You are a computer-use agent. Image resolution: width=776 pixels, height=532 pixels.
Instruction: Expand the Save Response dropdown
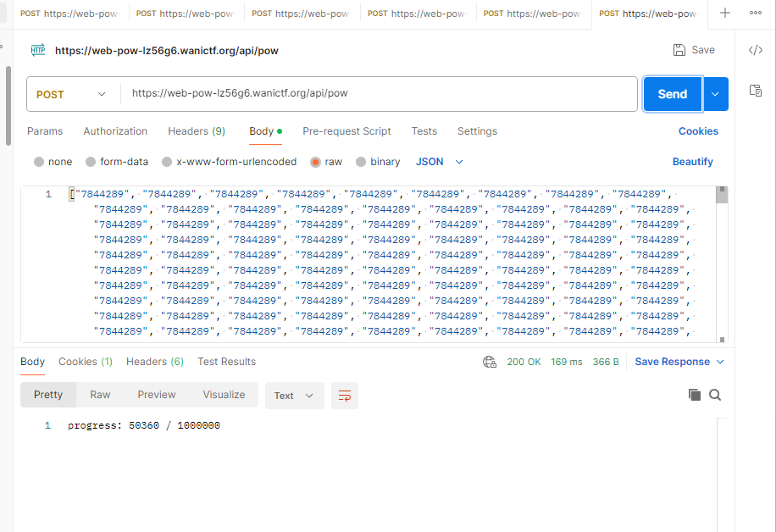click(x=720, y=362)
